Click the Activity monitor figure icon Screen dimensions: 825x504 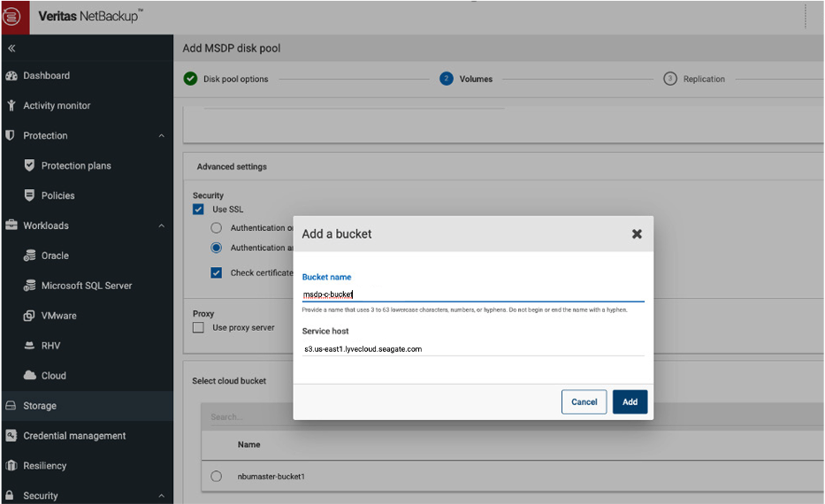click(11, 106)
